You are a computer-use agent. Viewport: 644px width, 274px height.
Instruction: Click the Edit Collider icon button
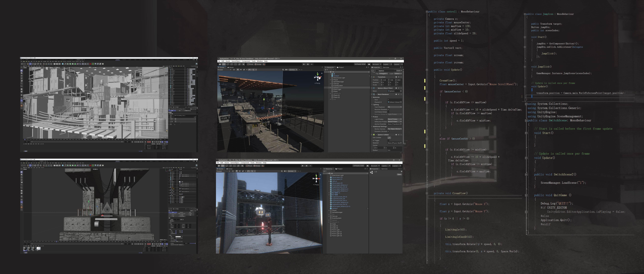tap(389, 138)
